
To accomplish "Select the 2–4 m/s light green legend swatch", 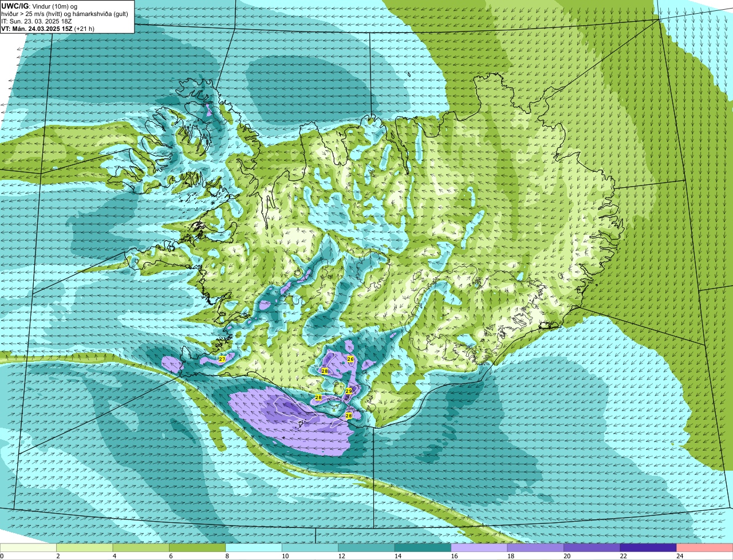I will [85, 548].
